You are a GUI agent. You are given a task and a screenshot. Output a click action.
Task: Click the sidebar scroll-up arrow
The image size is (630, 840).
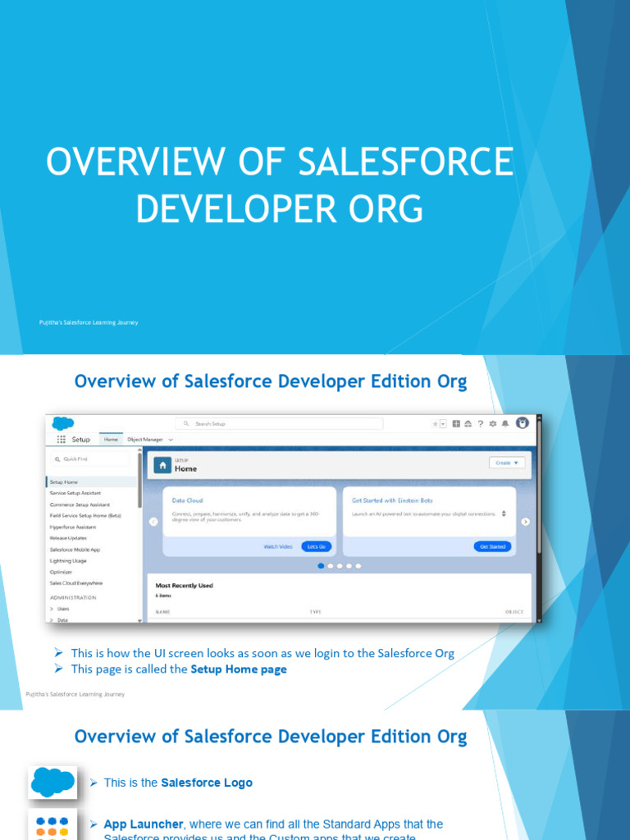[x=139, y=450]
